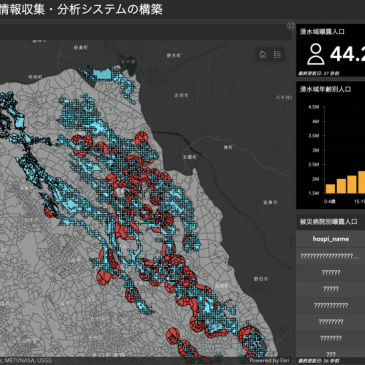Open the map legend list icon

(x=277, y=55)
